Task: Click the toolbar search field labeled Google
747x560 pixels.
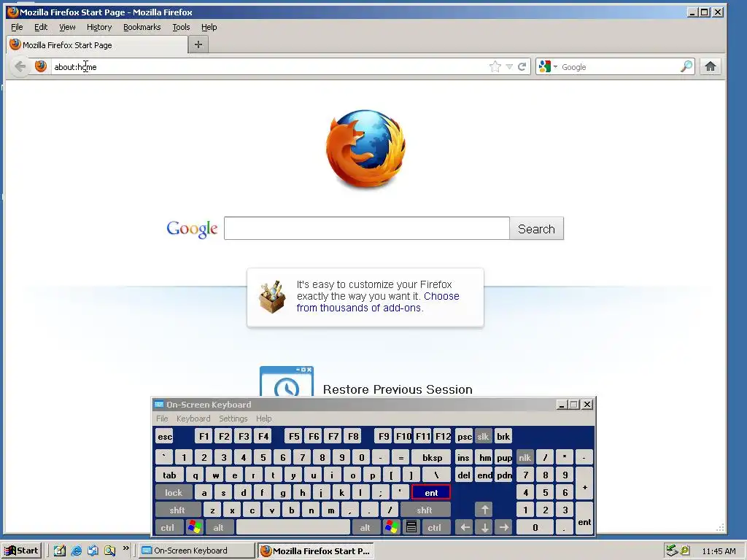Action: 619,66
